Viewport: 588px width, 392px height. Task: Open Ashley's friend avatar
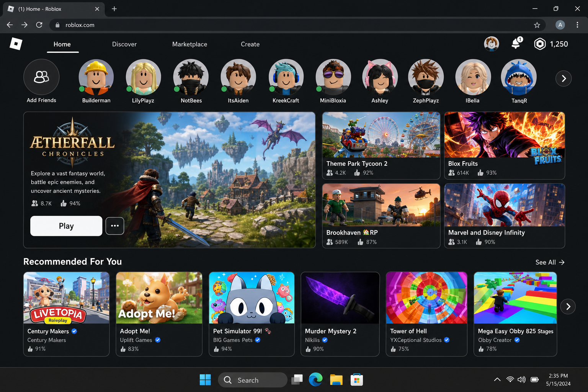380,77
